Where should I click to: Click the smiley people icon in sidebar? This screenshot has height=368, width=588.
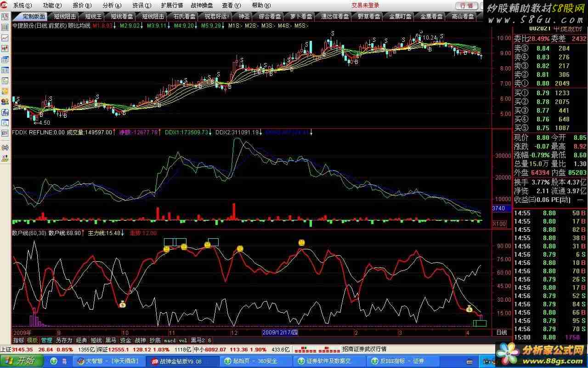pos(5,102)
